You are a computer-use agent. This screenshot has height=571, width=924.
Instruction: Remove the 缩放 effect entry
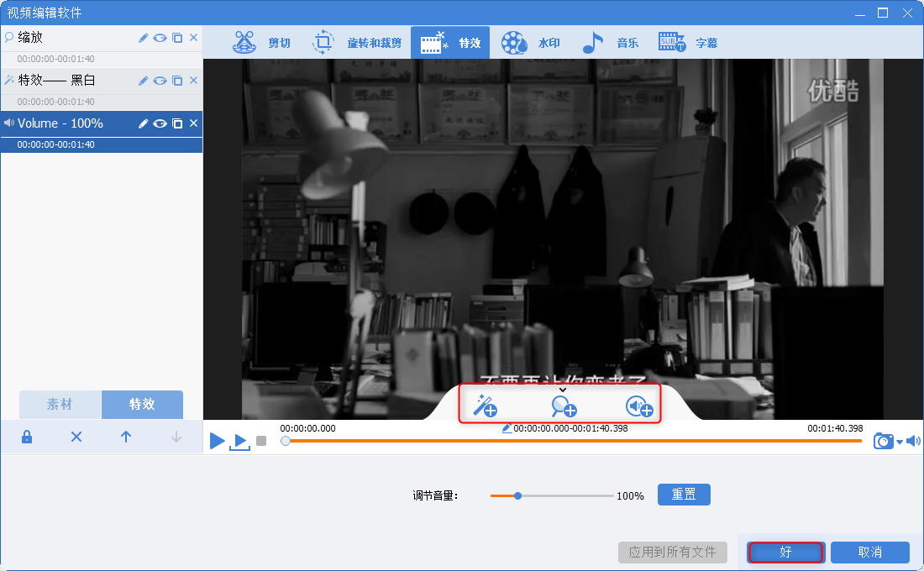click(x=193, y=38)
